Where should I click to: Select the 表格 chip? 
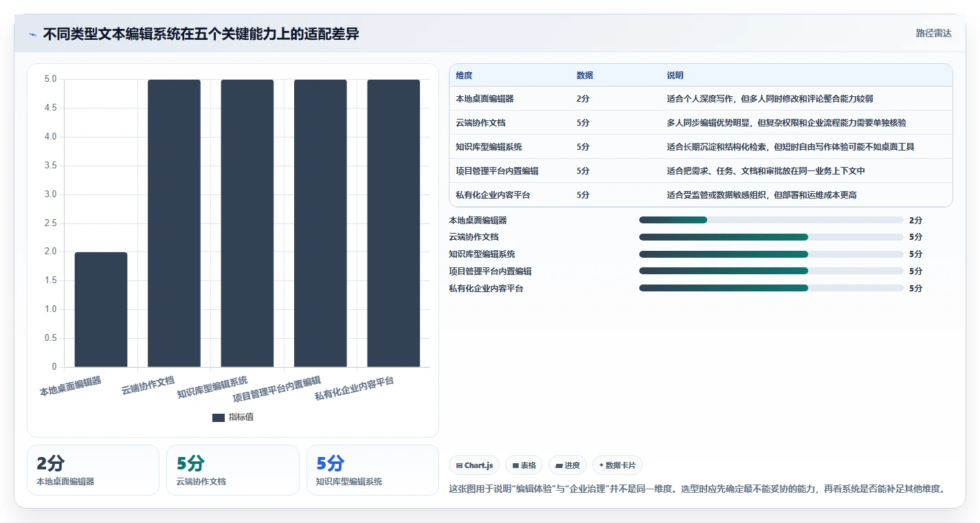tap(524, 465)
